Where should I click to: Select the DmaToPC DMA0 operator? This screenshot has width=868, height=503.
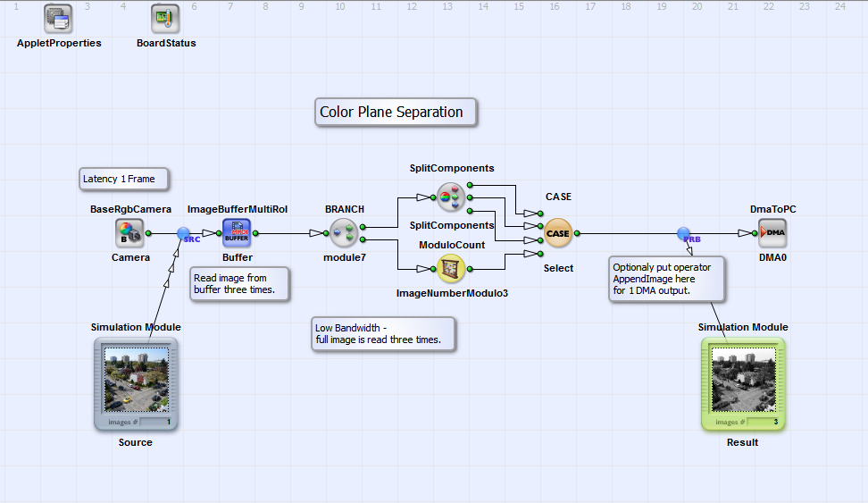point(772,233)
